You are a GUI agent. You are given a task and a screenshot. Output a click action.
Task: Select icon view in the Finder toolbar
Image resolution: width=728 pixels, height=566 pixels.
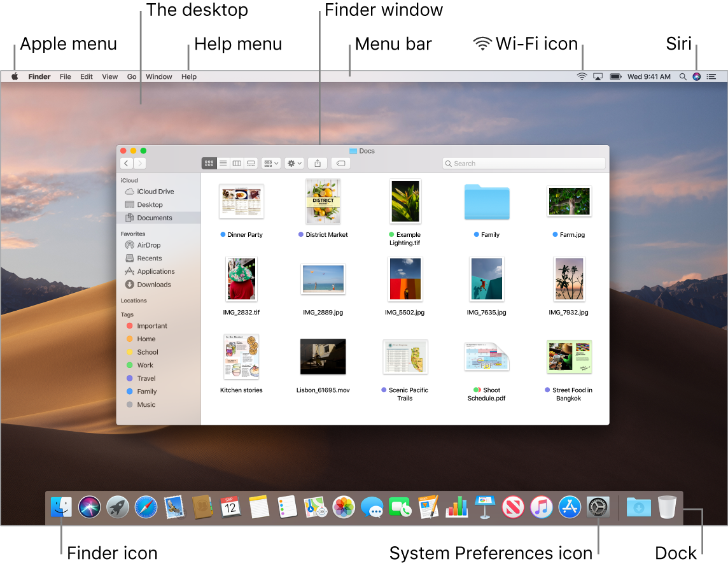209,163
